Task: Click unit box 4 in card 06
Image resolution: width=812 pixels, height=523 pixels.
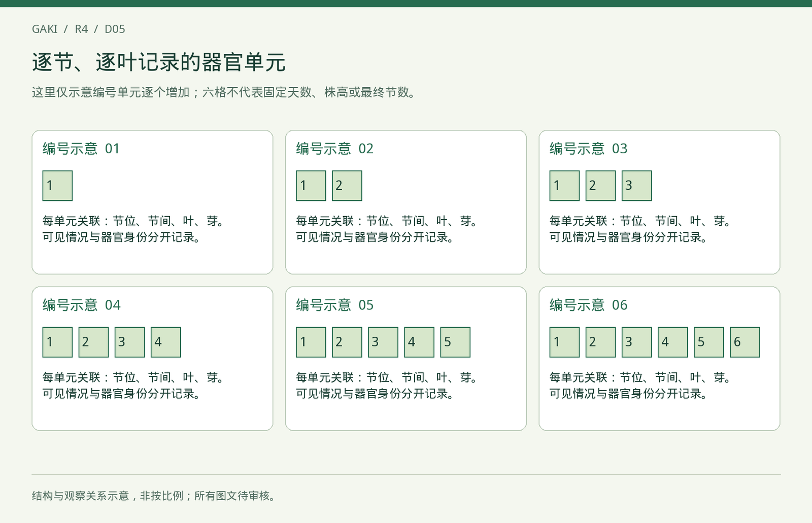Action: pyautogui.click(x=673, y=342)
